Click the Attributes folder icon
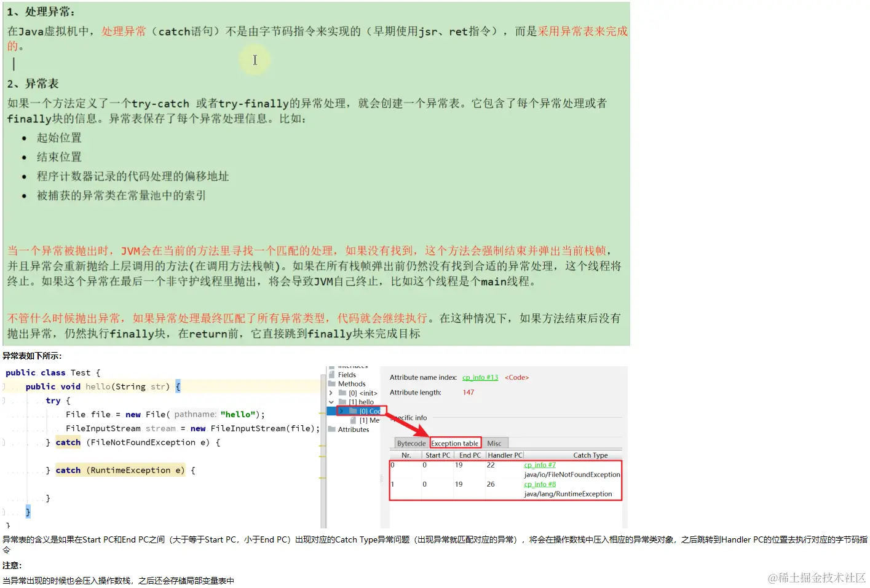Screen dimensions: 870x588 click(x=332, y=429)
